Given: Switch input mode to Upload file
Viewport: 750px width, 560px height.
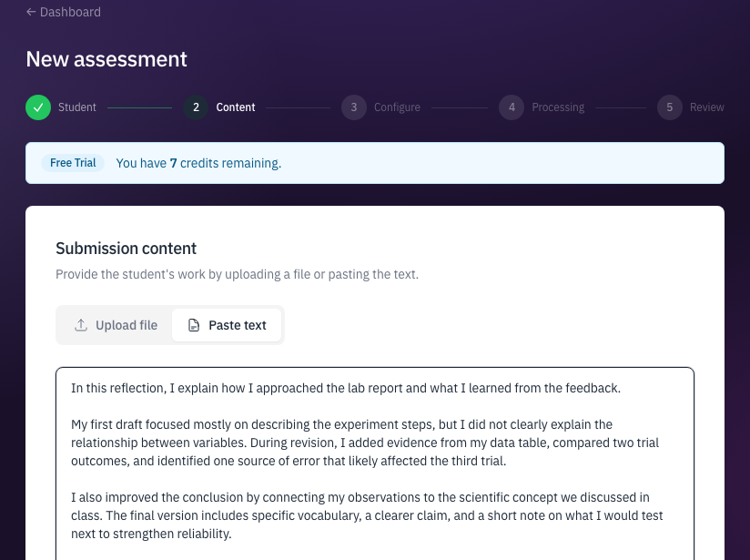Looking at the screenshot, I should [115, 324].
